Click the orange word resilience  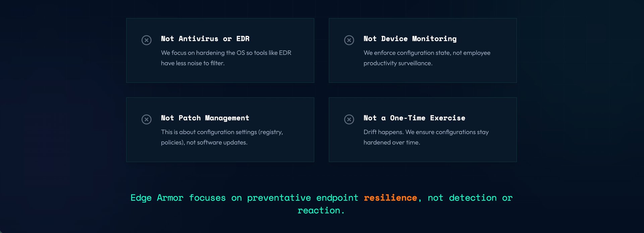point(390,198)
